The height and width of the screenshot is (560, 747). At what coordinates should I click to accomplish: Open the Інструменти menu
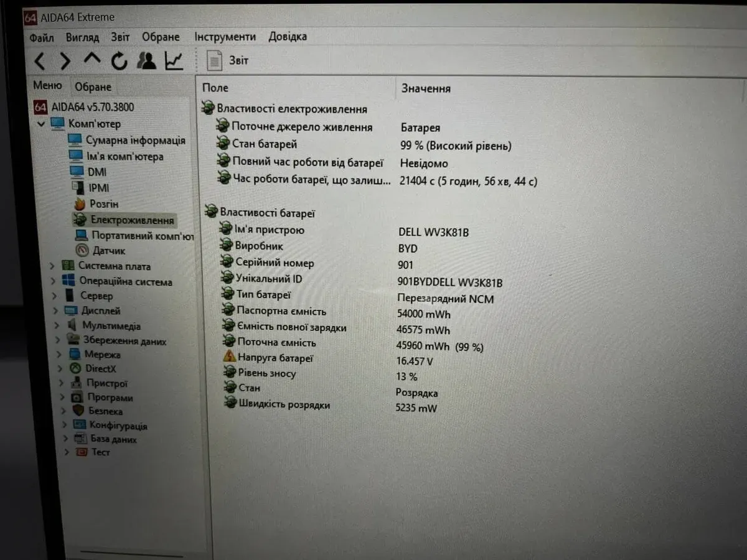(x=225, y=37)
